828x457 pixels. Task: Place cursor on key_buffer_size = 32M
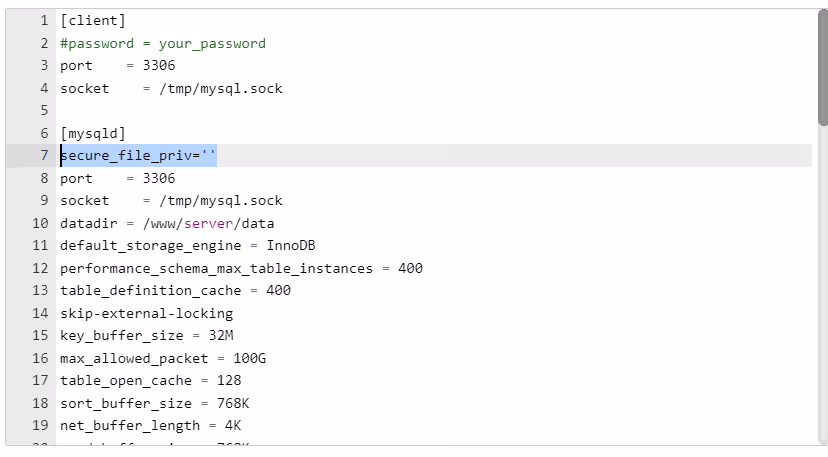pos(146,335)
